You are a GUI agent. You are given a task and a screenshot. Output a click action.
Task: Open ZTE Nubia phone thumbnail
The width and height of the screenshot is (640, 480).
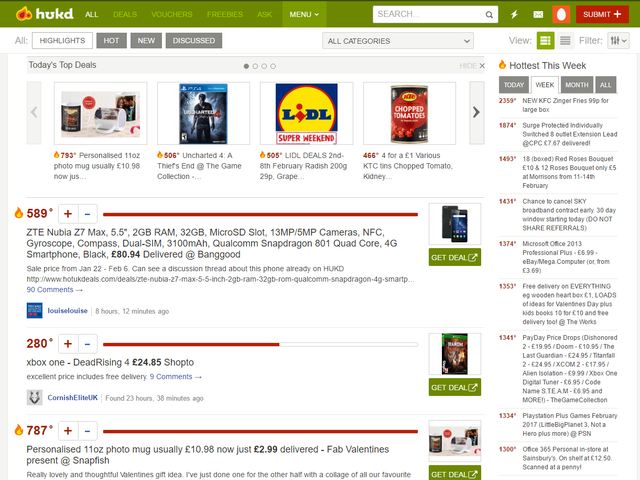click(455, 224)
